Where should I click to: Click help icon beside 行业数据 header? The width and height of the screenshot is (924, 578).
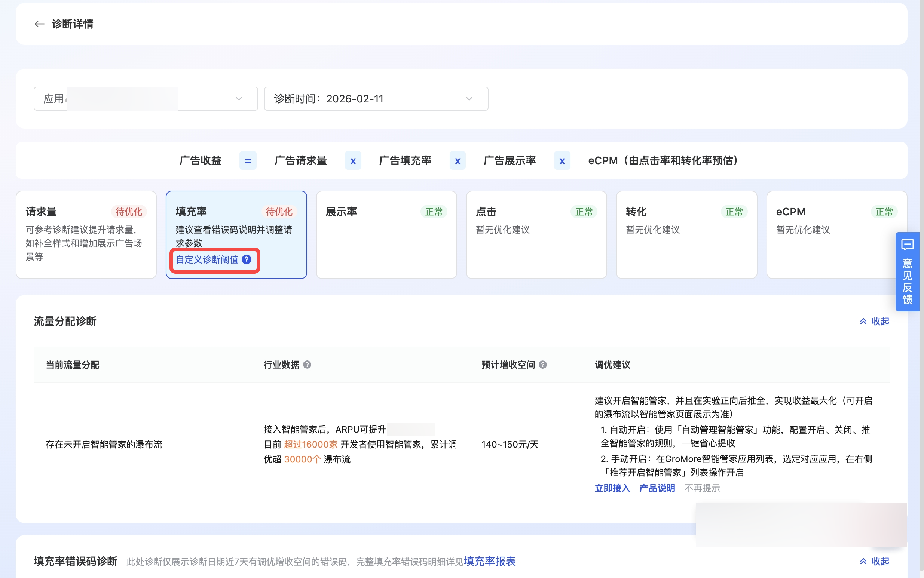click(x=307, y=365)
